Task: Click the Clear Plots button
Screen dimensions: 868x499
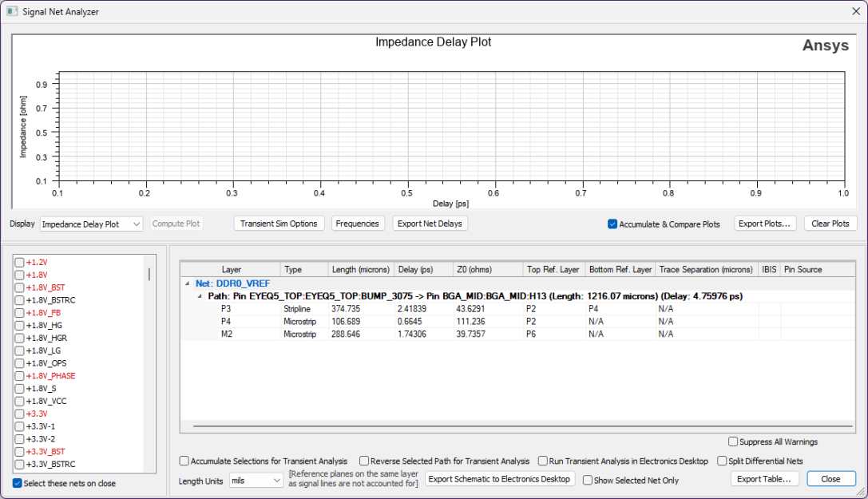Action: coord(830,224)
